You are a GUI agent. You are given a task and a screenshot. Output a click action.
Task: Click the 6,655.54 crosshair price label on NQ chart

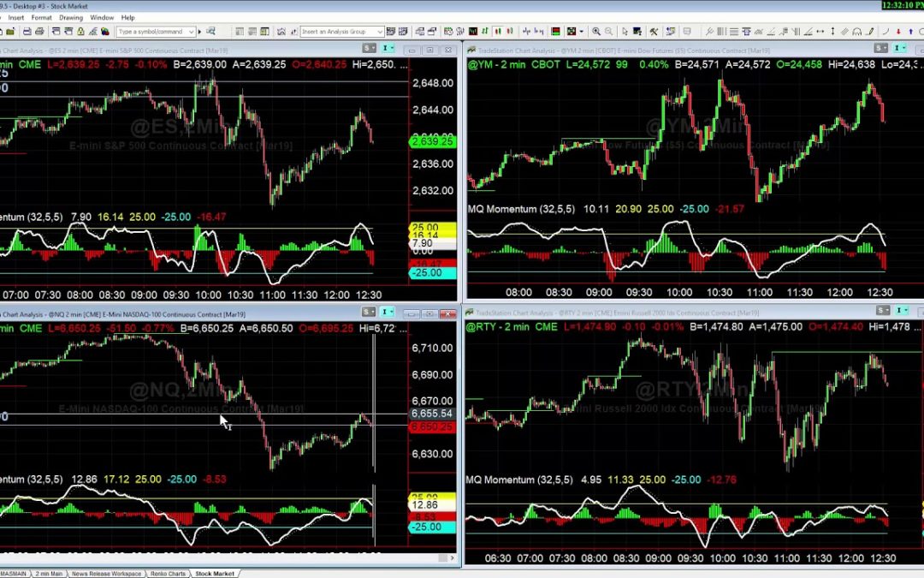pyautogui.click(x=433, y=414)
